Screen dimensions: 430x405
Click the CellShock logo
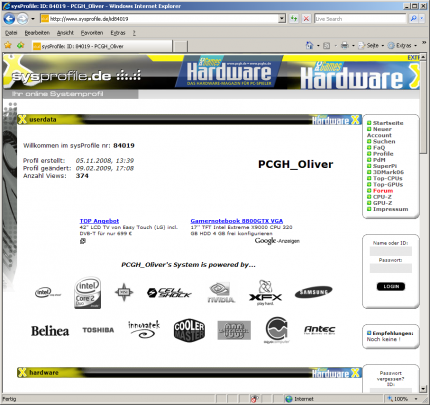(x=169, y=293)
